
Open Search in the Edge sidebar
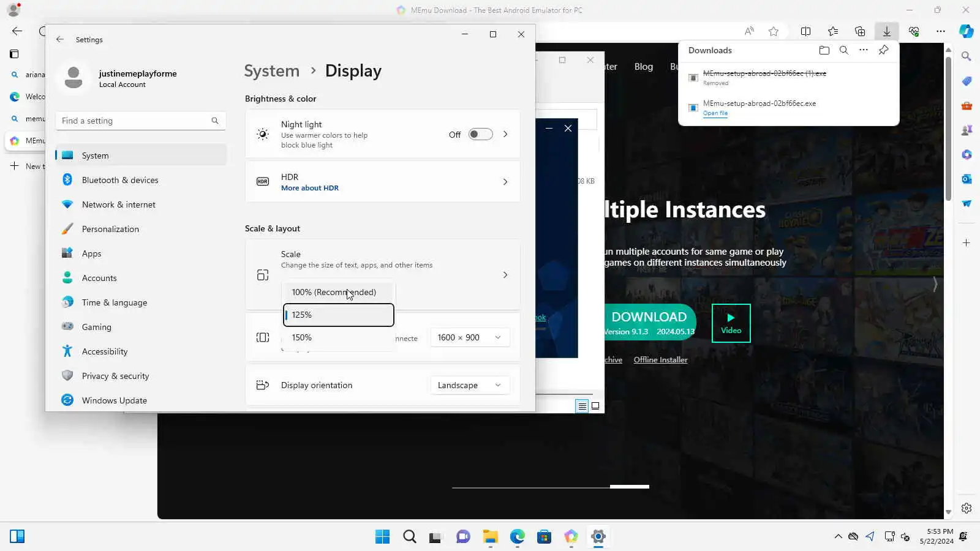coord(967,56)
